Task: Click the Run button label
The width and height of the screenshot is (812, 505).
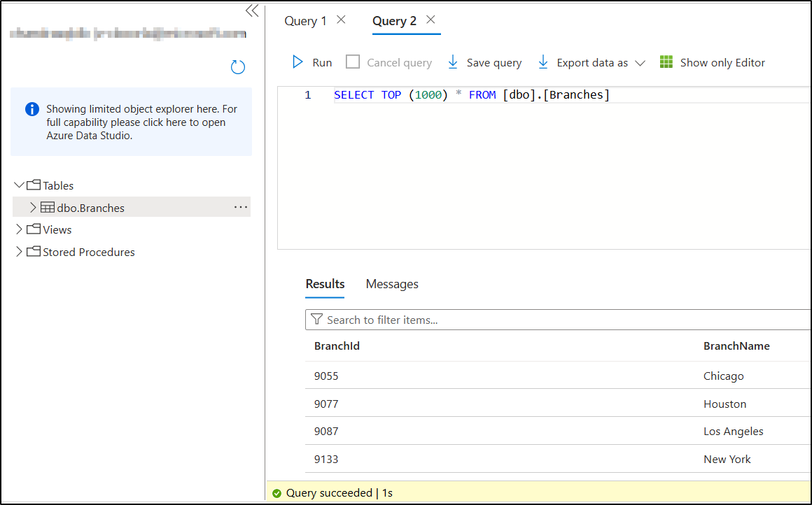Action: (322, 63)
